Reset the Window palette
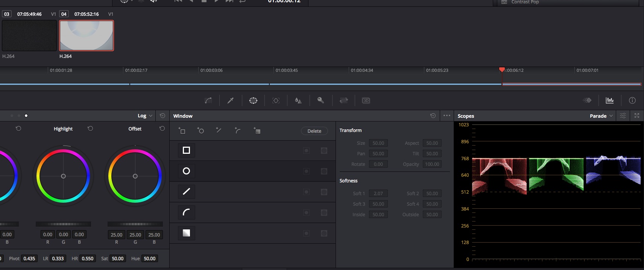 click(433, 116)
